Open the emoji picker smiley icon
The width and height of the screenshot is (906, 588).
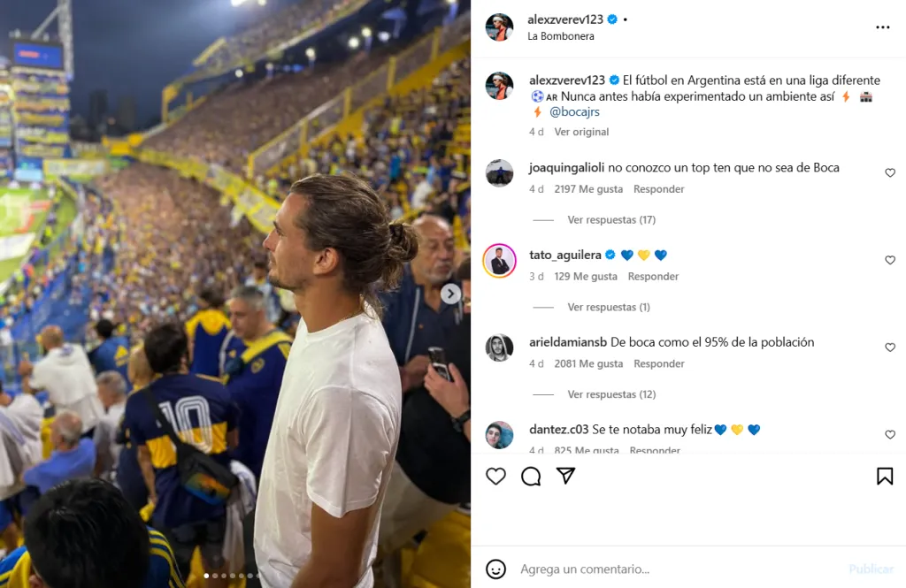[x=496, y=569]
